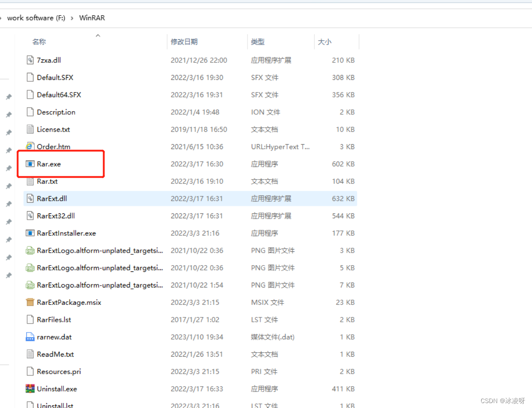Click PNG icon of 7 KB RarExtLogo file
Viewport: 532px width, 408px height.
point(30,285)
